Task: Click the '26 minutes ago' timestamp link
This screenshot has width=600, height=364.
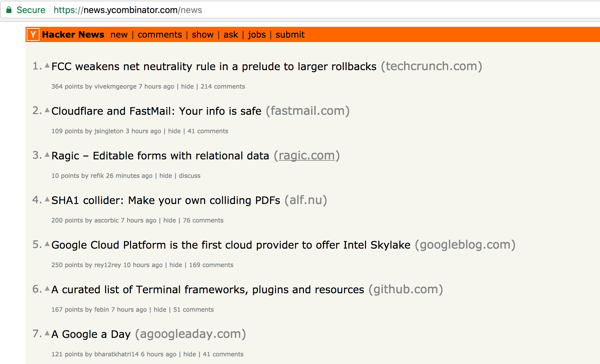Action: [x=129, y=176]
